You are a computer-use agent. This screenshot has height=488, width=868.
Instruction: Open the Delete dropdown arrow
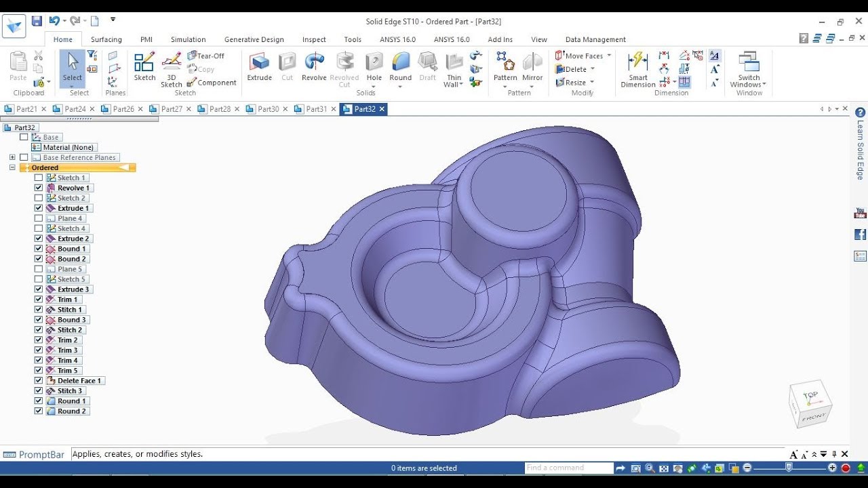click(x=593, y=69)
